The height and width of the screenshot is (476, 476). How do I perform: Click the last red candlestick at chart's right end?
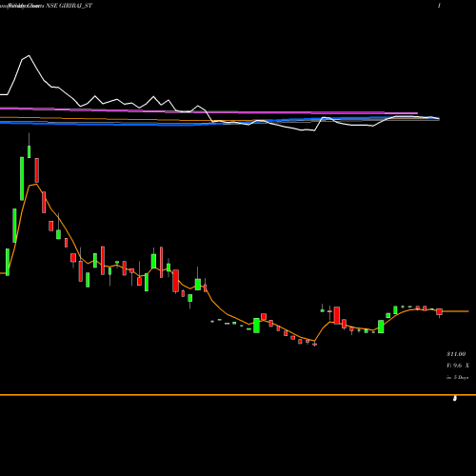[439, 312]
